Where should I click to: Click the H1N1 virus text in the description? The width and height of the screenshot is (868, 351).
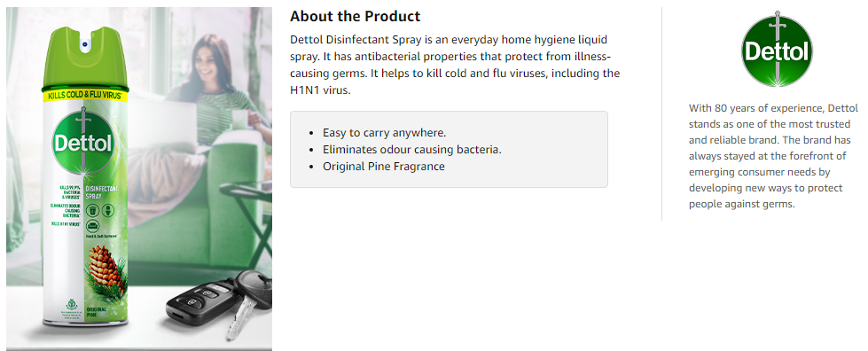pyautogui.click(x=321, y=90)
